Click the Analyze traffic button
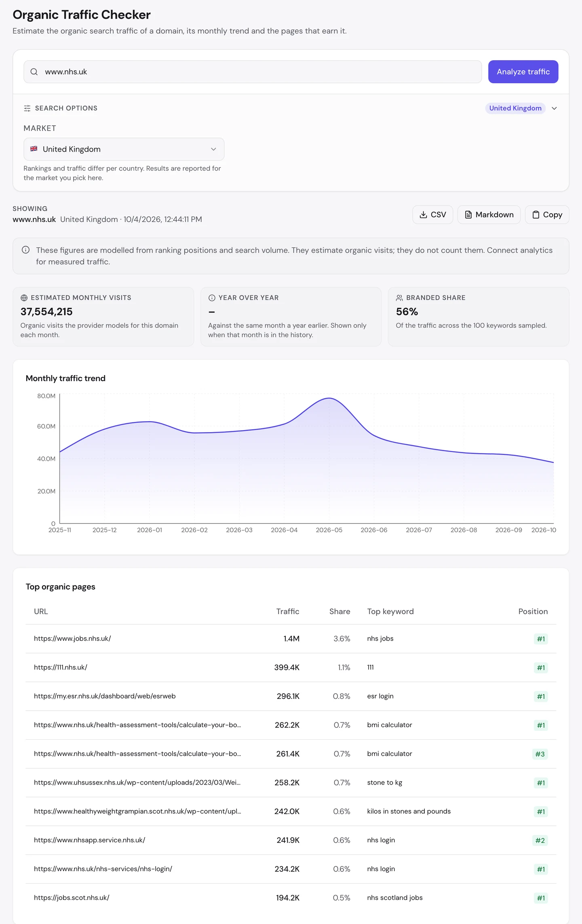 tap(523, 72)
